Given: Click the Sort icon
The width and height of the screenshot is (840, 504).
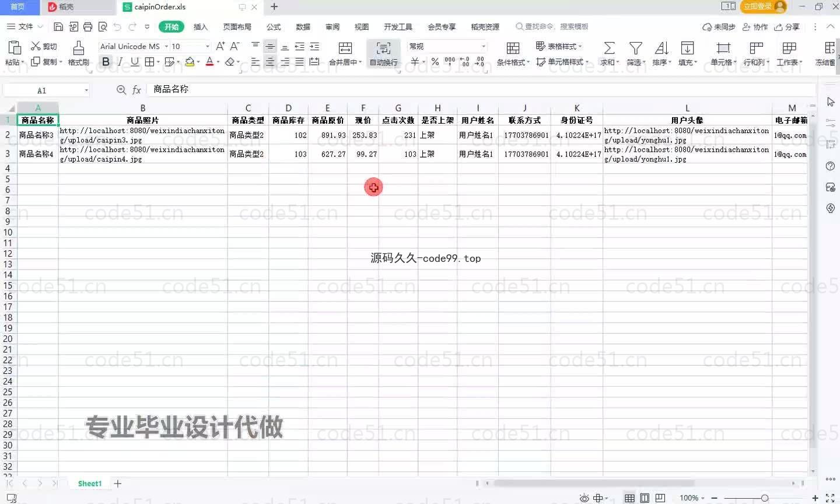Looking at the screenshot, I should click(661, 48).
